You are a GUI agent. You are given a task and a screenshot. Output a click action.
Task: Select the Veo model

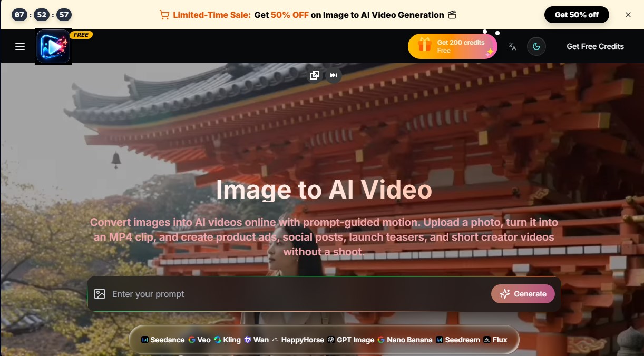click(x=199, y=340)
